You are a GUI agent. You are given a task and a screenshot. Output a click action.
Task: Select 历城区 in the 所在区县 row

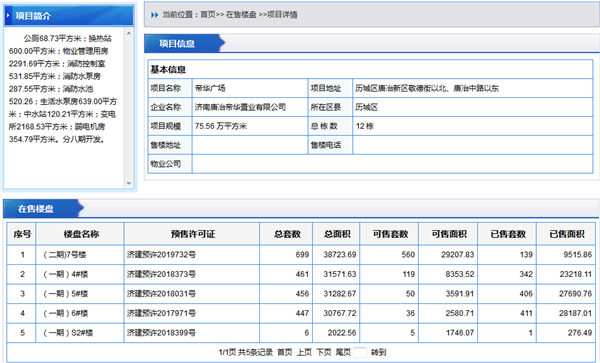[x=367, y=107]
